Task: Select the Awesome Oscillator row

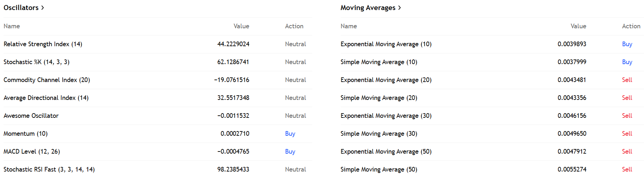Action: (31, 116)
